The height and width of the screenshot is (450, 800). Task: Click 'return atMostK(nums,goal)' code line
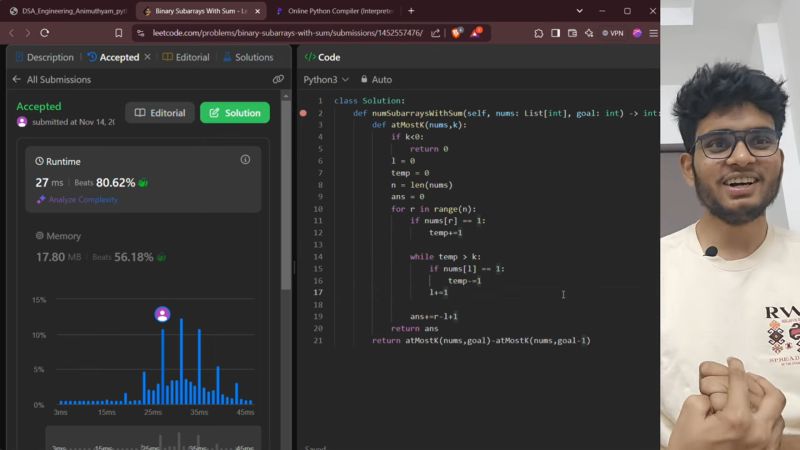481,340
